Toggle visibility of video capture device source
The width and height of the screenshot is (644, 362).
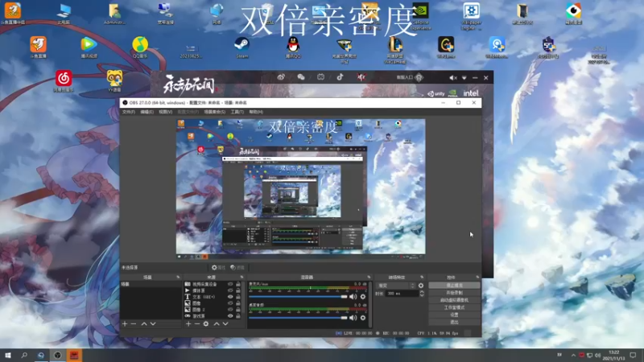pyautogui.click(x=230, y=284)
